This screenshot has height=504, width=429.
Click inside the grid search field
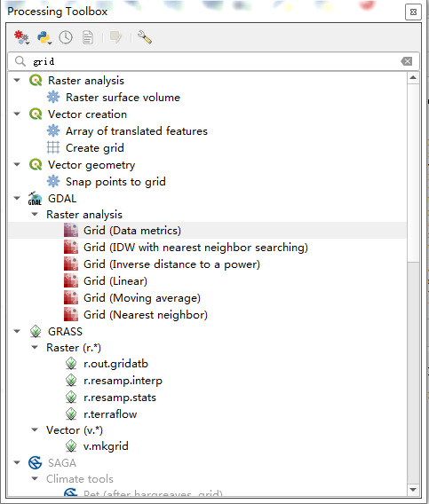[212, 61]
